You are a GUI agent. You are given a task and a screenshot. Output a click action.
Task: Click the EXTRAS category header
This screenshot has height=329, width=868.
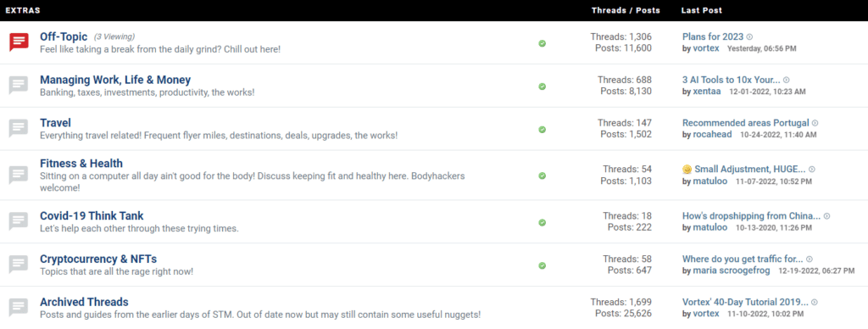click(x=23, y=10)
